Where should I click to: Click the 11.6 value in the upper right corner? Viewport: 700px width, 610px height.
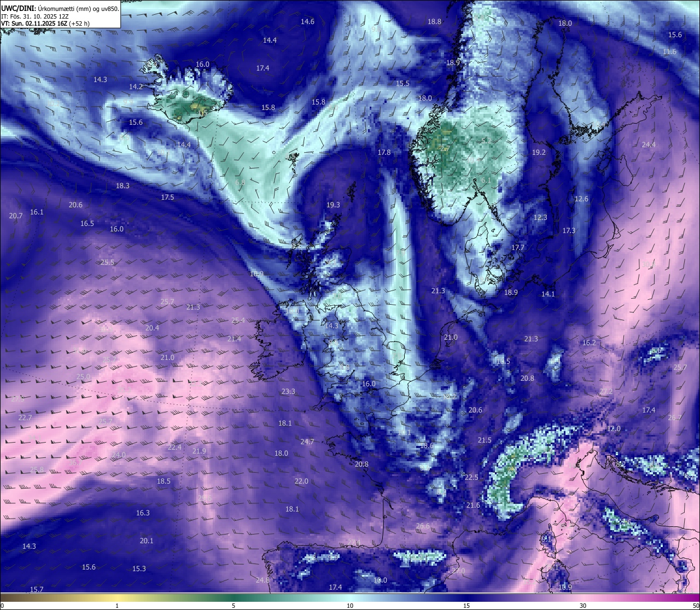coord(669,52)
